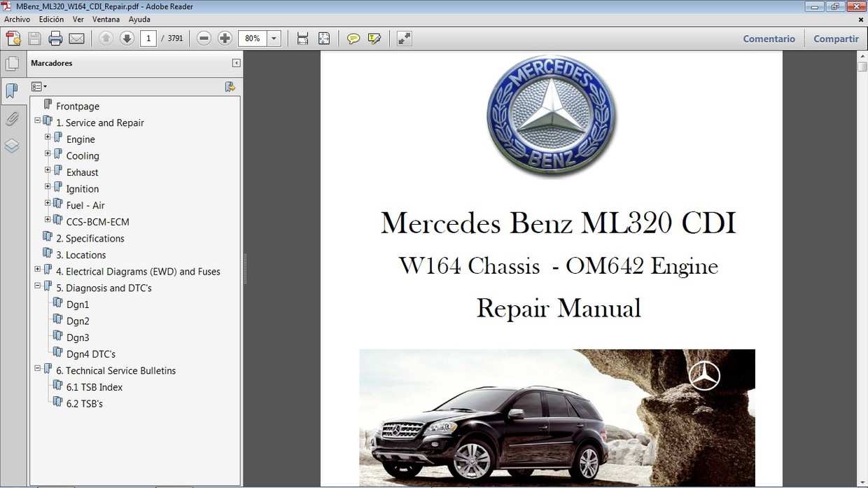Activate the highlight text tool icon
Screen dimensions: 868x488
pyautogui.click(x=374, y=39)
